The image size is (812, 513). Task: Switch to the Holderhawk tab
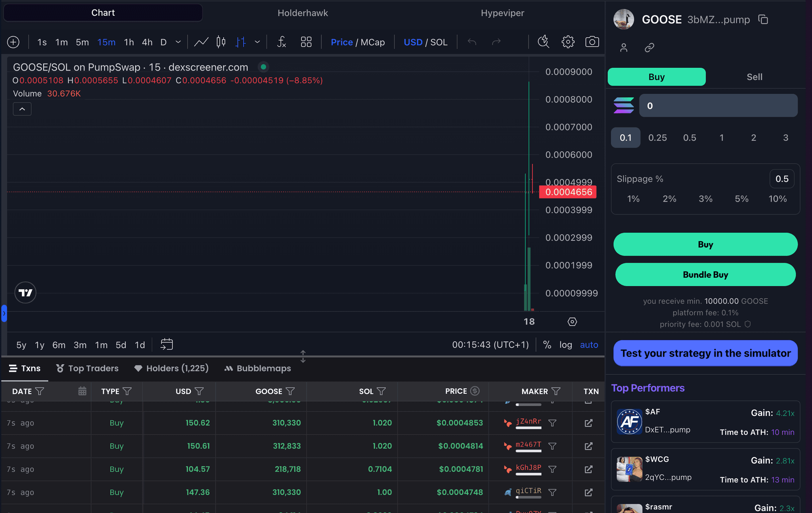coord(303,13)
